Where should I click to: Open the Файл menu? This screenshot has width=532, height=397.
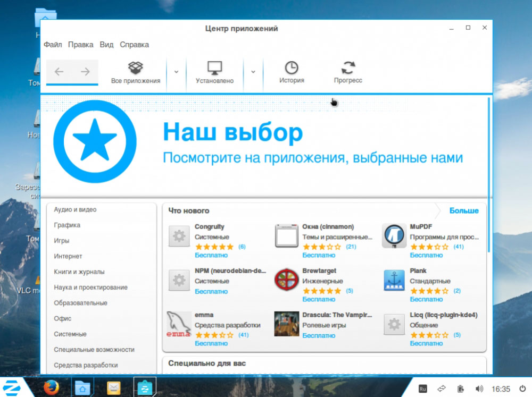[x=53, y=45]
